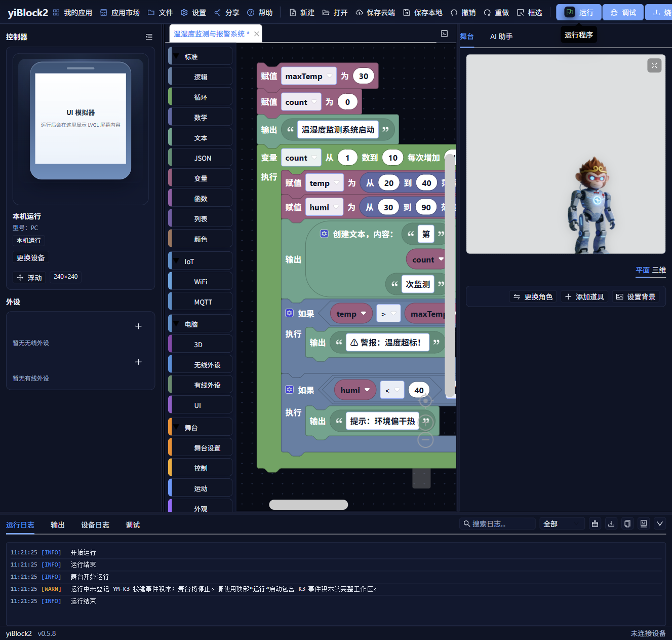Open the terminal icon beside the workspace tab
672x640 pixels.
click(x=444, y=33)
